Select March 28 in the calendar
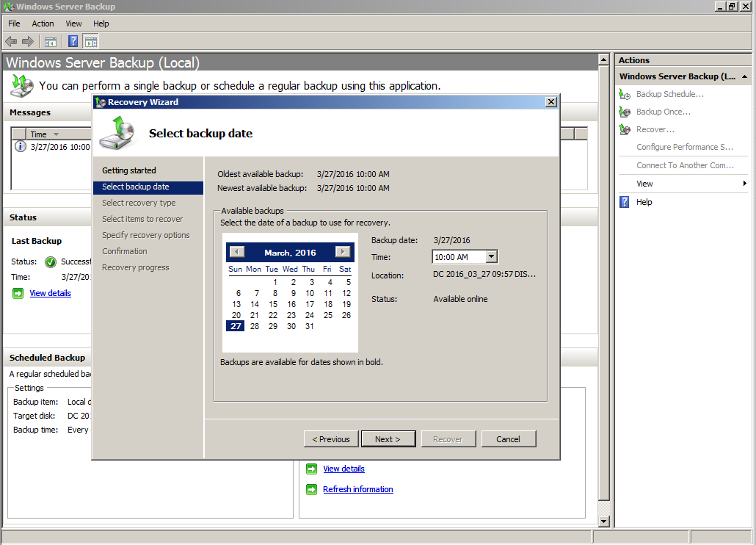The height and width of the screenshot is (545, 756). click(255, 327)
